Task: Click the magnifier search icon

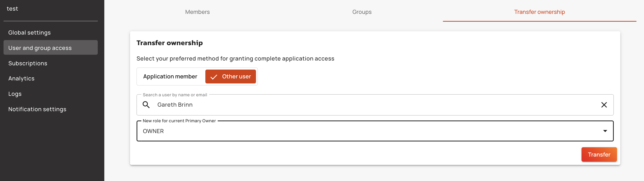Action: [146, 105]
